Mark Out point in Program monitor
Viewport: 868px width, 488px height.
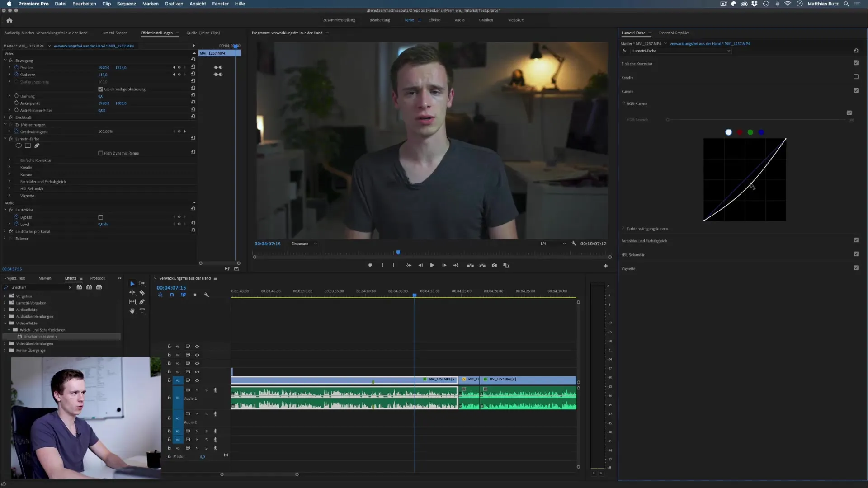click(x=393, y=265)
